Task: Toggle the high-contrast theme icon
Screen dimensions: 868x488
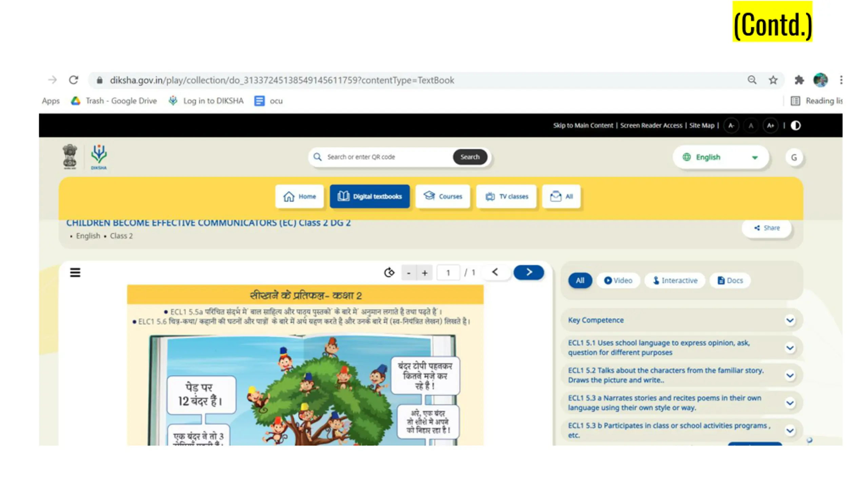Action: (x=795, y=126)
